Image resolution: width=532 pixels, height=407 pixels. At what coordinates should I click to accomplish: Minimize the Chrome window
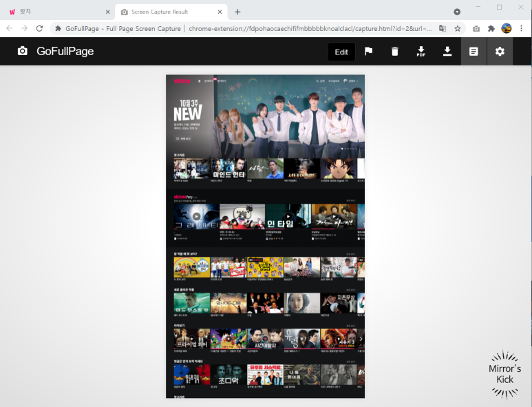coord(478,7)
